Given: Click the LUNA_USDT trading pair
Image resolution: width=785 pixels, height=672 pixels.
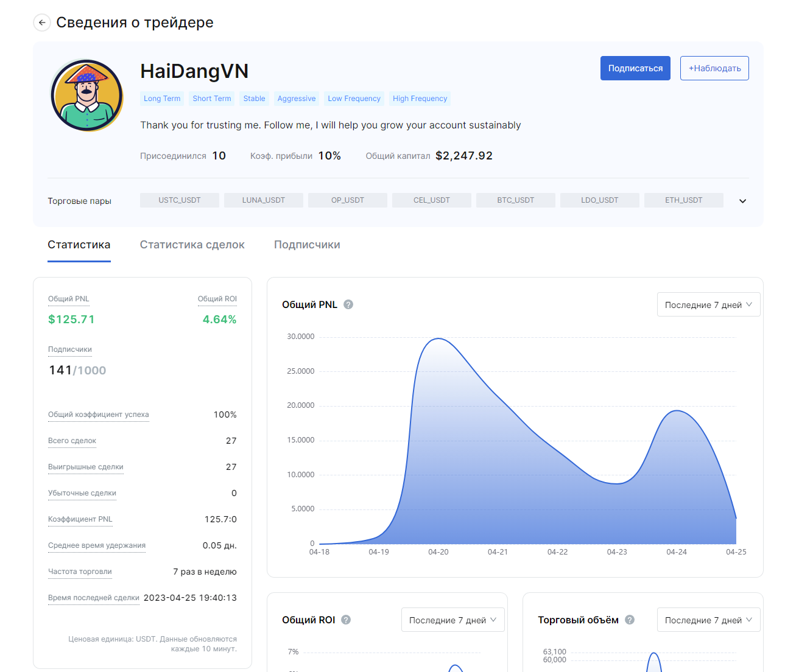Looking at the screenshot, I should (x=264, y=200).
